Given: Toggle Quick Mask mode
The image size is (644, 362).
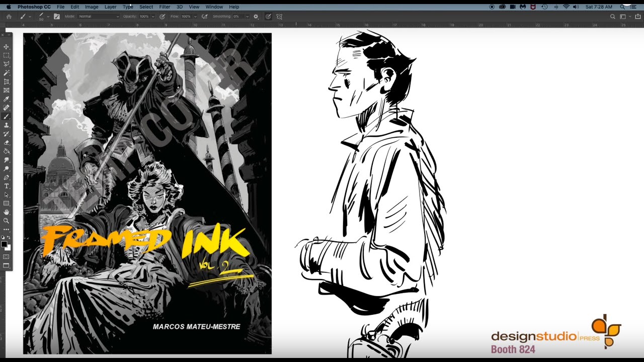Looking at the screenshot, I should point(7,257).
